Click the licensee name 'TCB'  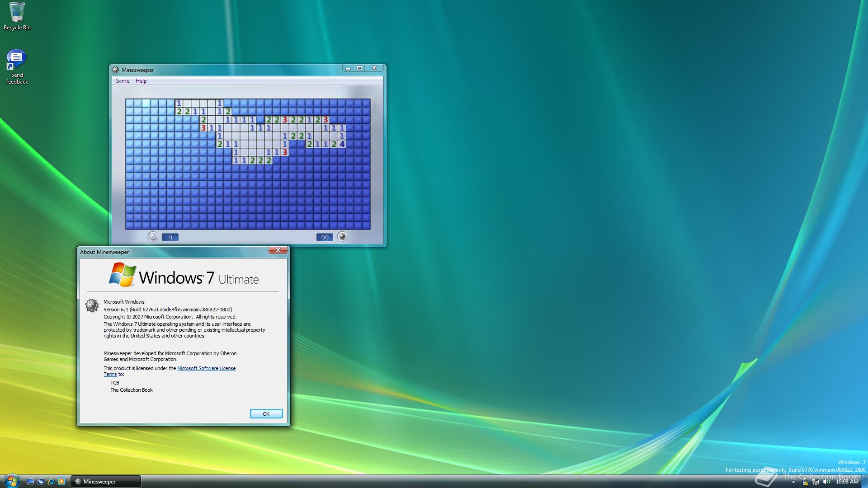115,383
